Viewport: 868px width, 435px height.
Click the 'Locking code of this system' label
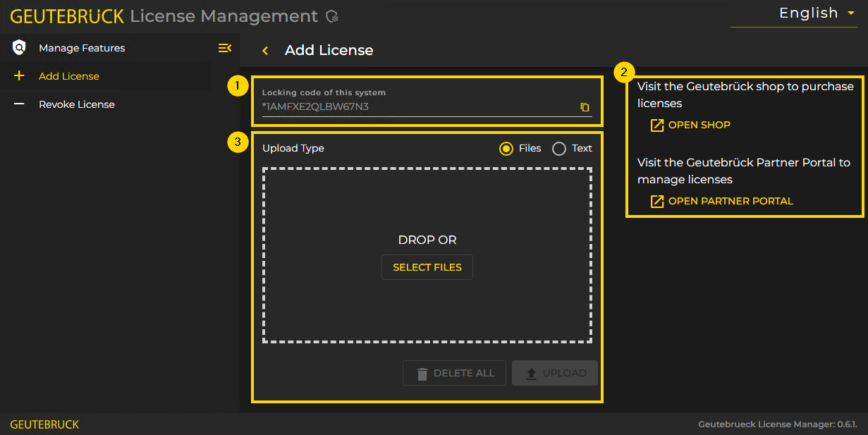click(x=324, y=92)
